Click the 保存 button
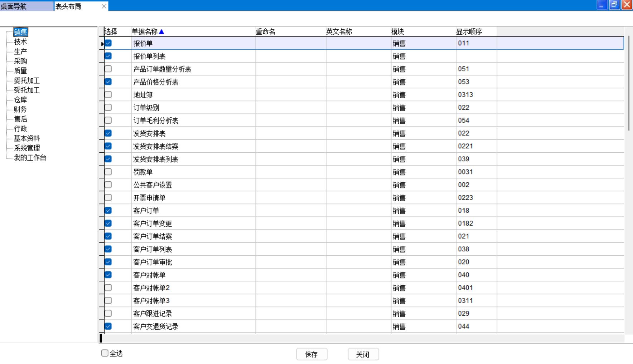 point(311,354)
